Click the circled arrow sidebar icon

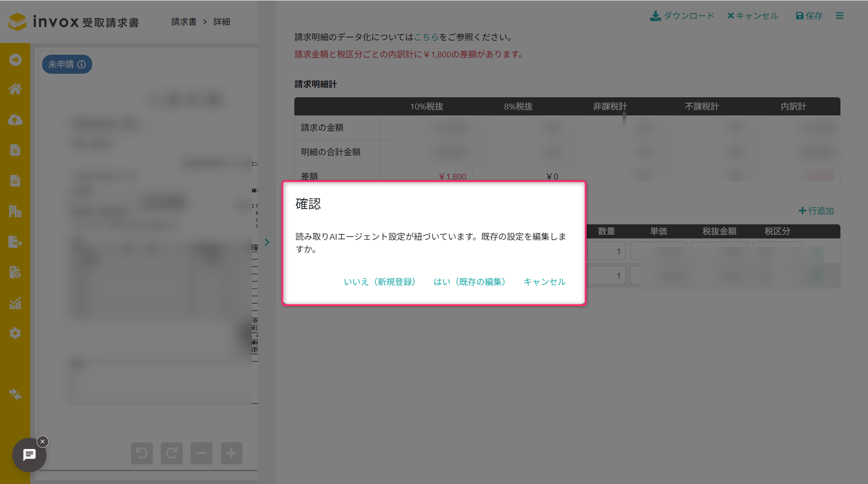15,60
